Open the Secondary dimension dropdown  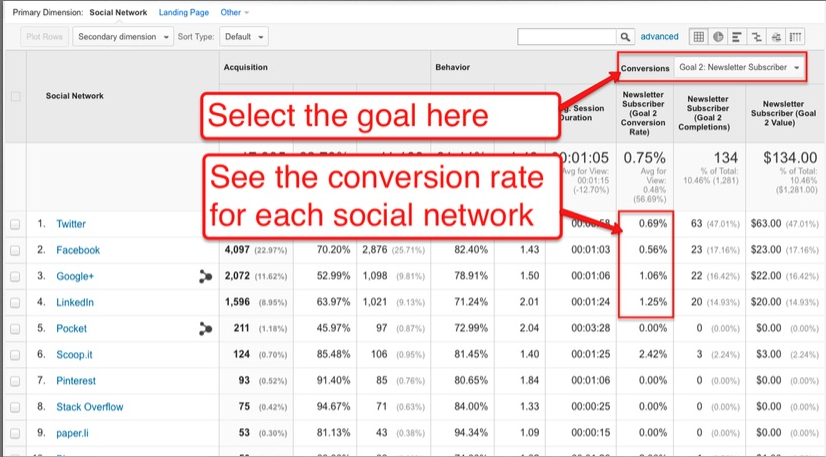pyautogui.click(x=123, y=37)
